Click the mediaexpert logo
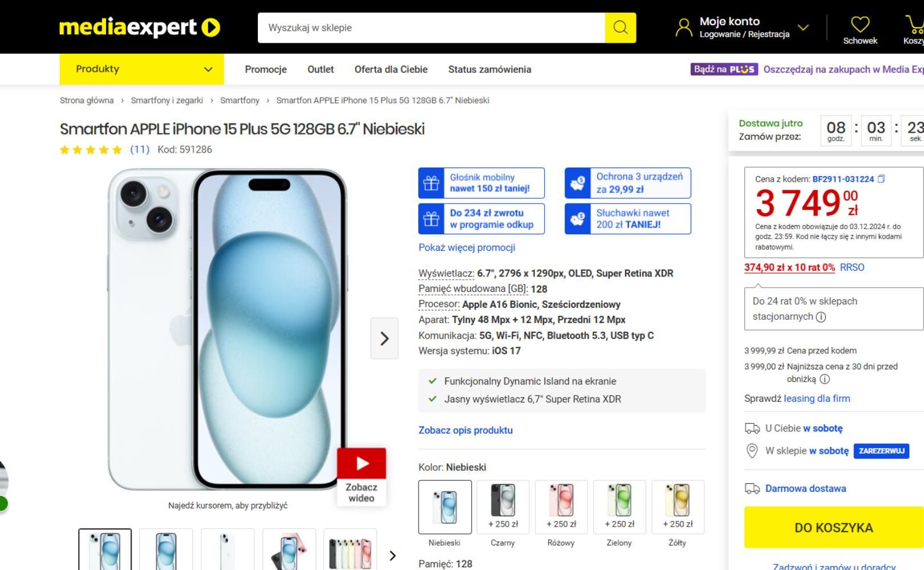This screenshot has width=924, height=570. pyautogui.click(x=140, y=27)
